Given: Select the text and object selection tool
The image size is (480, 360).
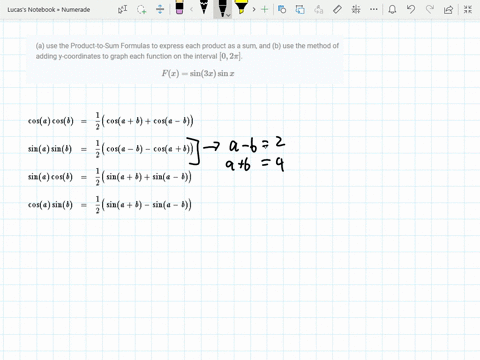Looking at the screenshot, I should coord(123,9).
